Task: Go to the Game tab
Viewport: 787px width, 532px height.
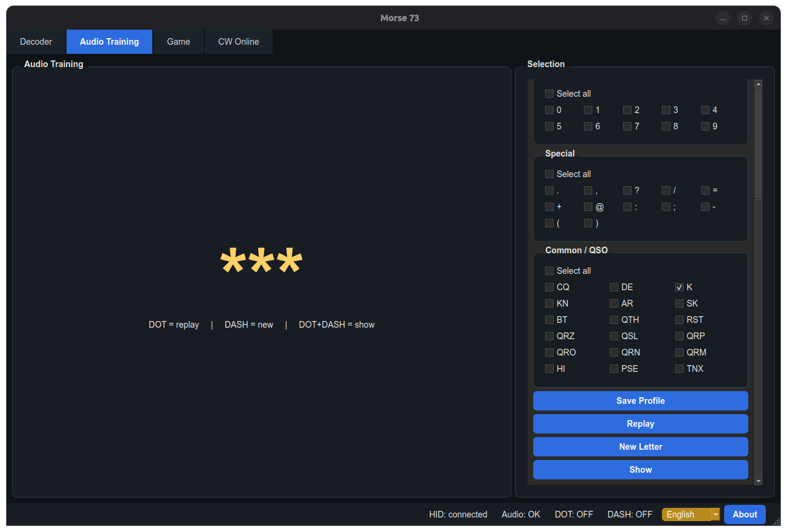Action: click(178, 42)
